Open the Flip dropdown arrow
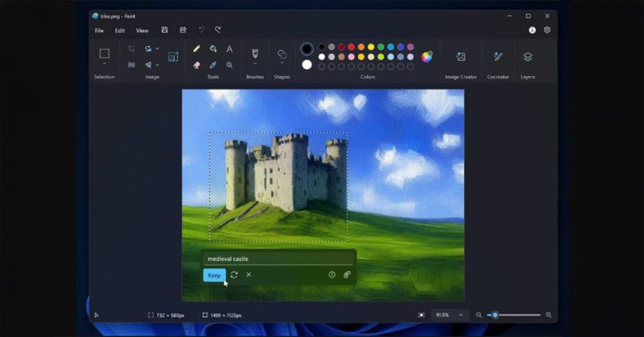Image resolution: width=644 pixels, height=337 pixels. click(x=157, y=65)
